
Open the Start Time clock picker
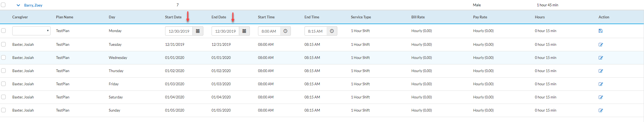click(285, 31)
